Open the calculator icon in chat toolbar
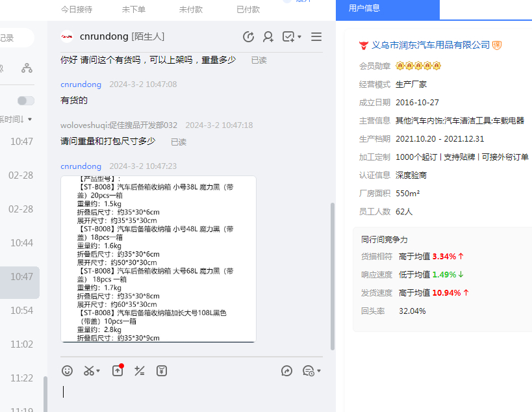Image resolution: width=532 pixels, height=412 pixels. [139, 370]
